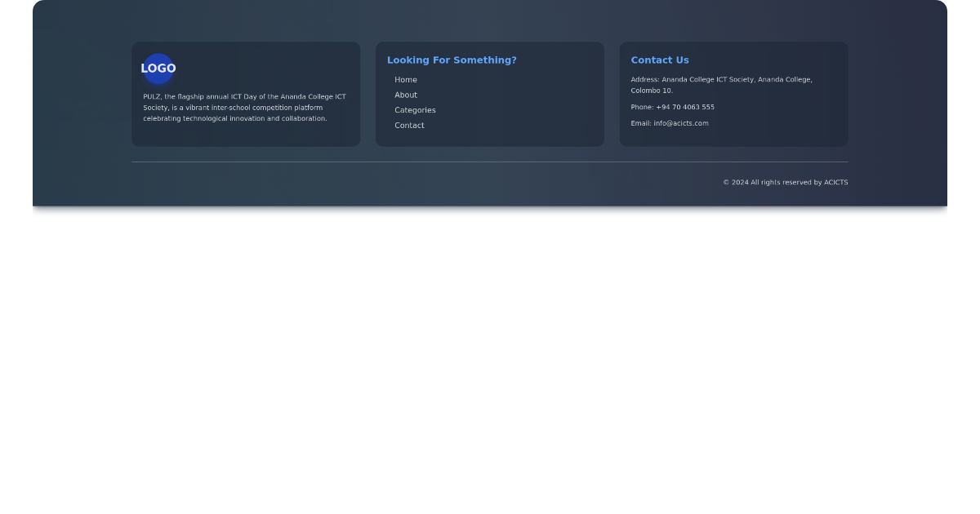Image resolution: width=980 pixels, height=514 pixels.
Task: Click the phone number +94 70 4063 555
Action: pyautogui.click(x=686, y=107)
